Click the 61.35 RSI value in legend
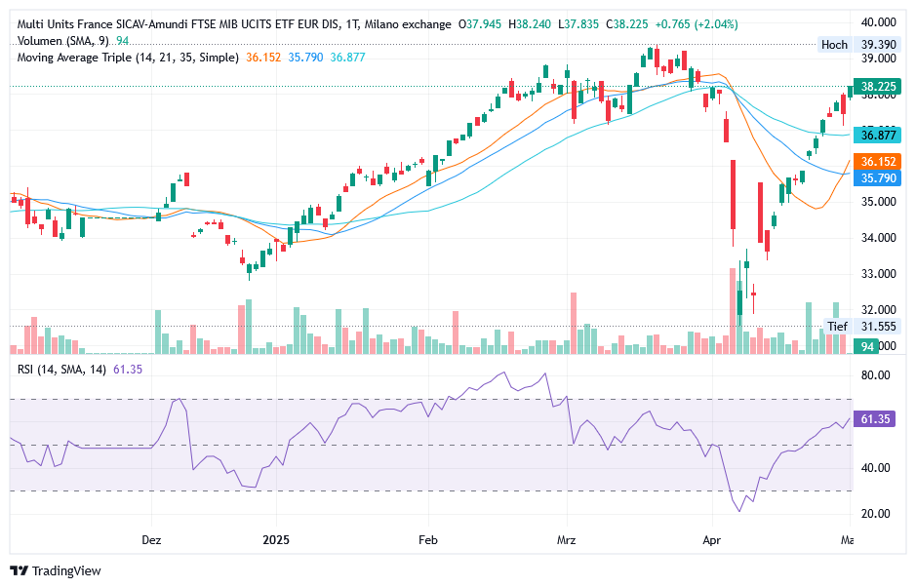This screenshot has height=588, width=916. [x=128, y=369]
